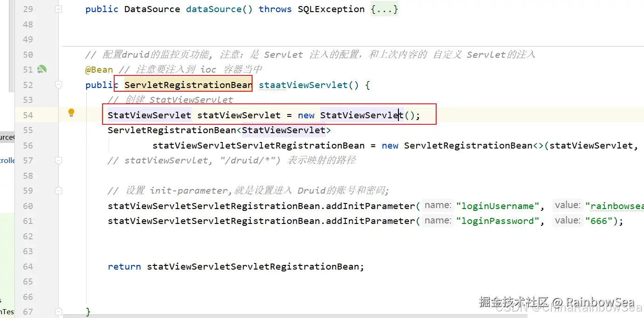The height and width of the screenshot is (318, 644).
Task: Click the @Bean annotation on line 51
Action: click(99, 70)
